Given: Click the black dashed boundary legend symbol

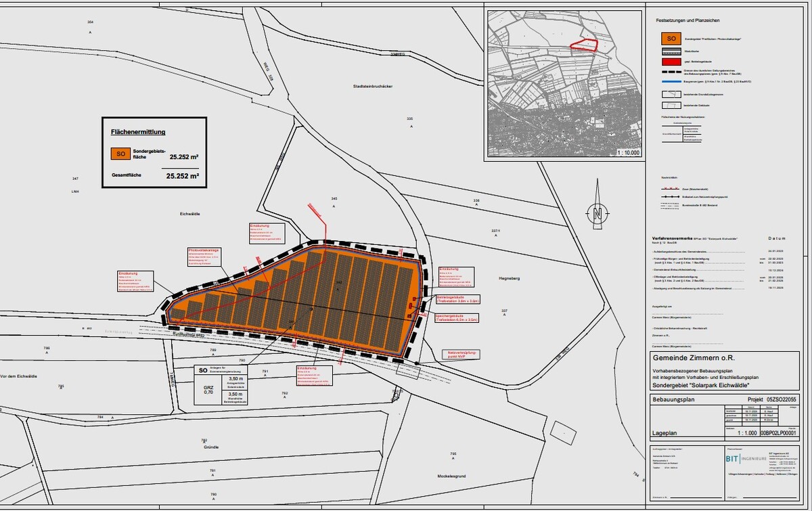Looking at the screenshot, I should coord(671,72).
